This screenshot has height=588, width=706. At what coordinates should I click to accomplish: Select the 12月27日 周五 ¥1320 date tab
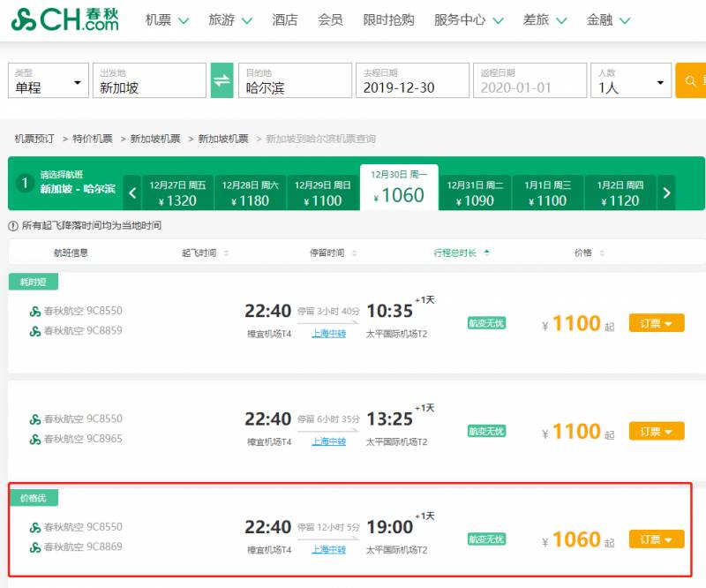(177, 192)
